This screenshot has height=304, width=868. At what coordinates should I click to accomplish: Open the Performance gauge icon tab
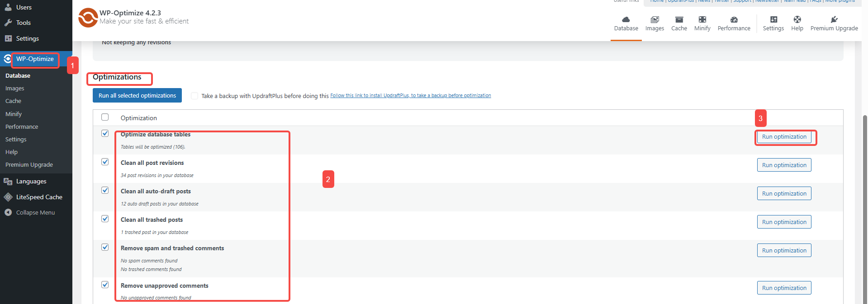734,20
